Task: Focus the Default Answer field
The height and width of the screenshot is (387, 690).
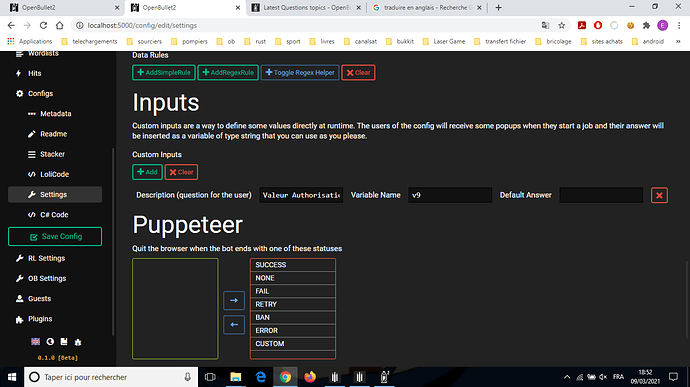Action: (601, 195)
